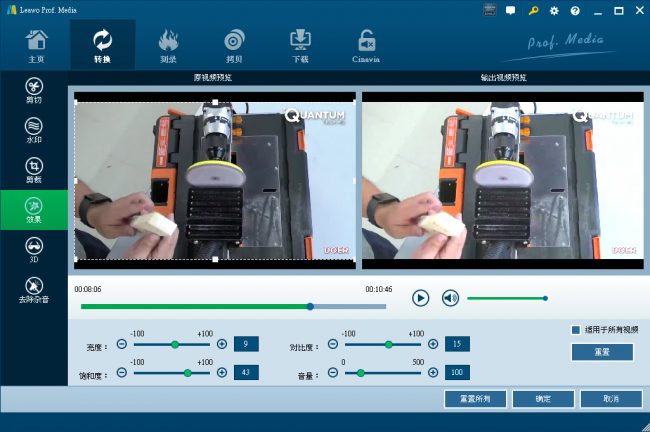This screenshot has width=650, height=432.
Task: Open the 3D effect tool
Action: [x=34, y=249]
